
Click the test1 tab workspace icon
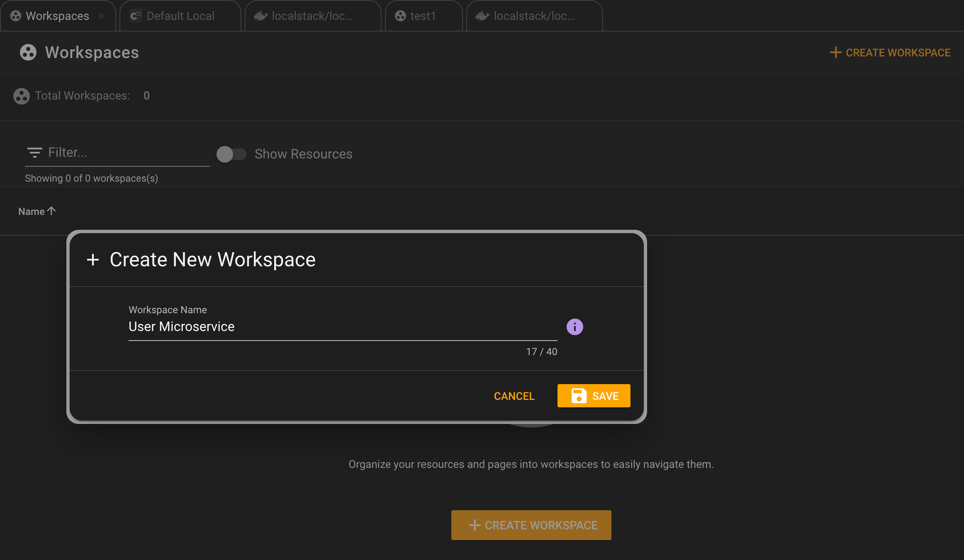pos(400,16)
